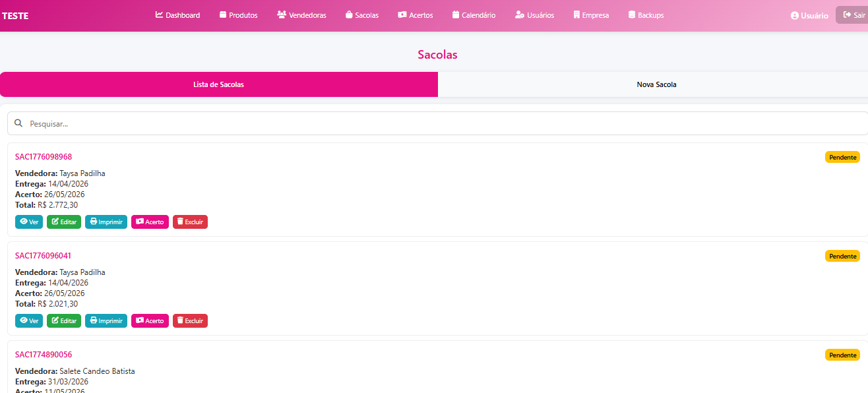The image size is (868, 393).
Task: Go to Produtos page
Action: [238, 15]
